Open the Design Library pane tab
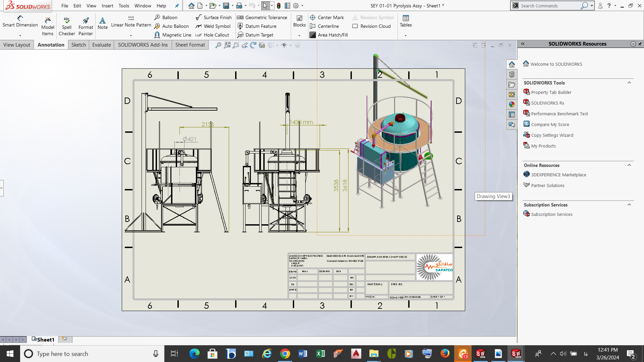The image size is (644, 362). [512, 74]
